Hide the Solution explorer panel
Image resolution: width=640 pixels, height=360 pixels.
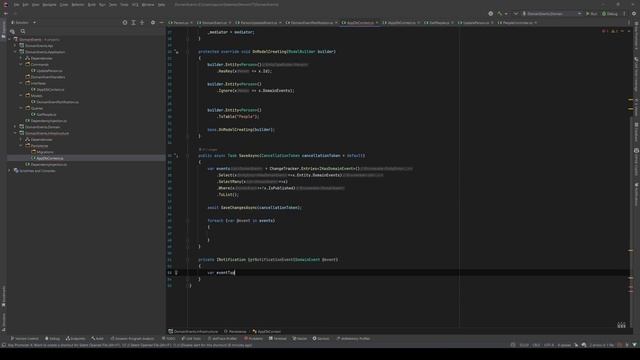[x=162, y=22]
